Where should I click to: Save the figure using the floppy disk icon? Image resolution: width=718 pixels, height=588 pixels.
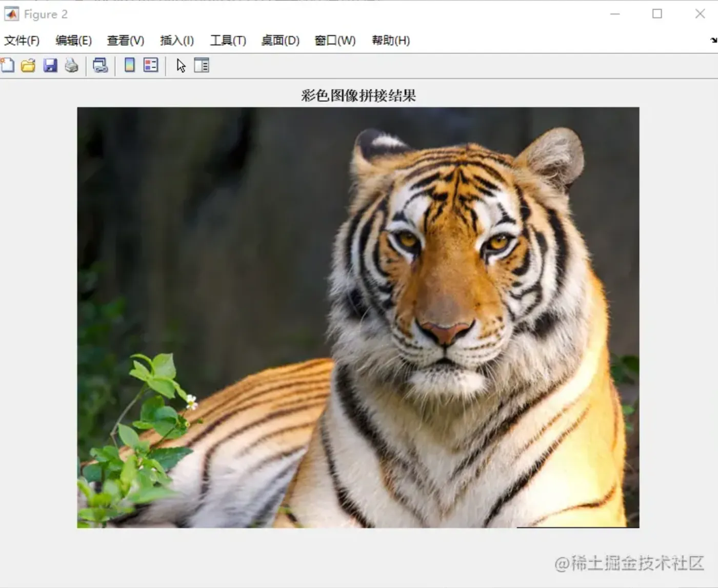pos(50,65)
